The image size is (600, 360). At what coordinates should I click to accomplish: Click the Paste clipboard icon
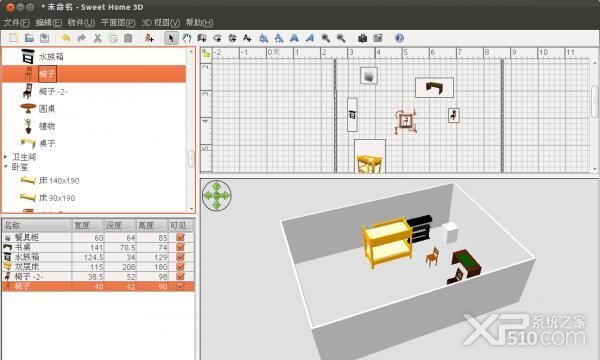pyautogui.click(x=128, y=38)
